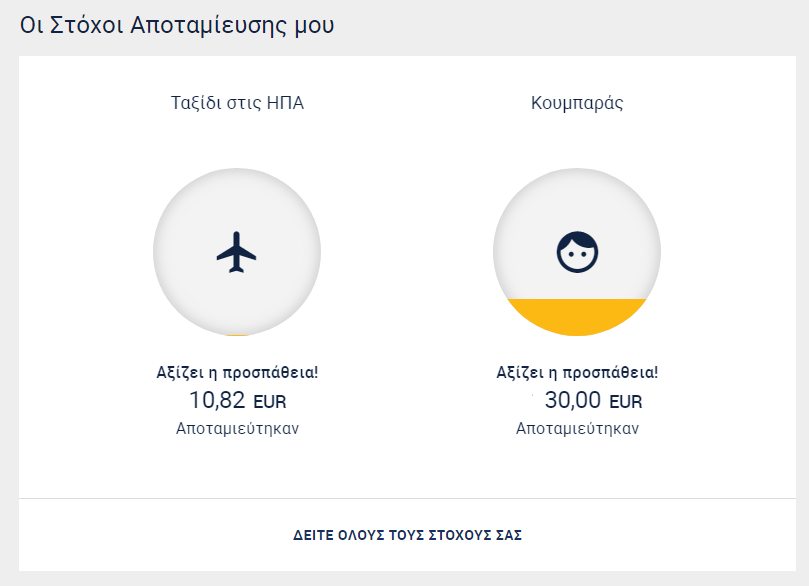Click the EUR currency label beside 30,00

pos(626,402)
